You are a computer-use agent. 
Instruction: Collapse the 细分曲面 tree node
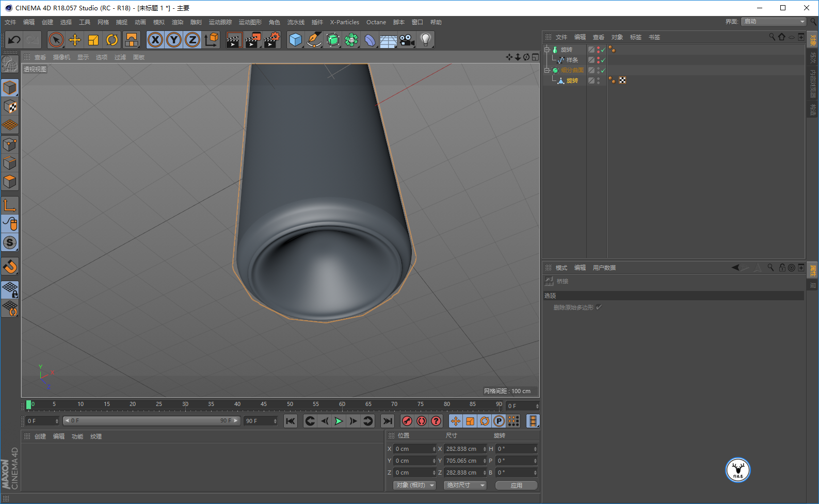click(x=547, y=70)
